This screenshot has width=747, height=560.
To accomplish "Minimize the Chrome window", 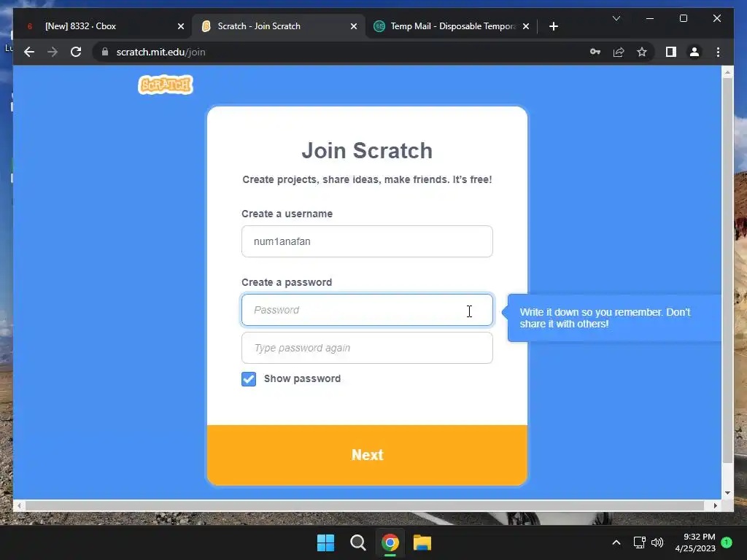I will [x=650, y=18].
